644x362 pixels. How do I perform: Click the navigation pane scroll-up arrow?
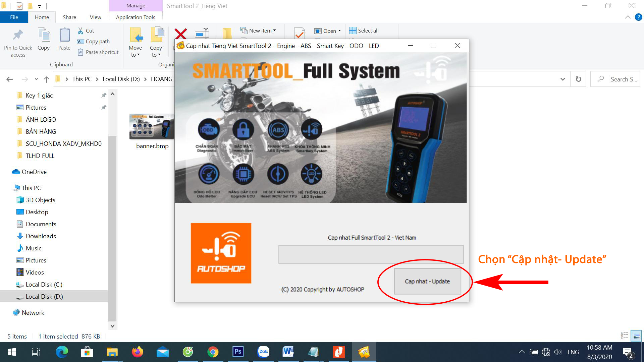point(113,94)
